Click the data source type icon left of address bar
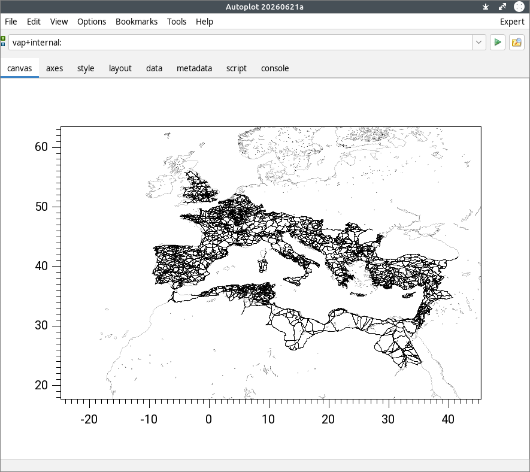 [x=3, y=41]
